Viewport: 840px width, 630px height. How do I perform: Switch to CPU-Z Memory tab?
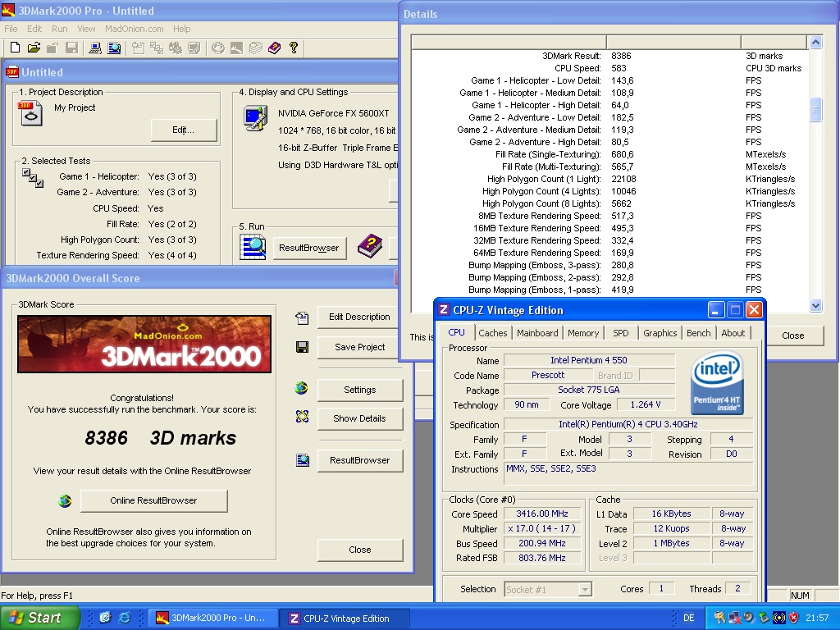pos(583,333)
